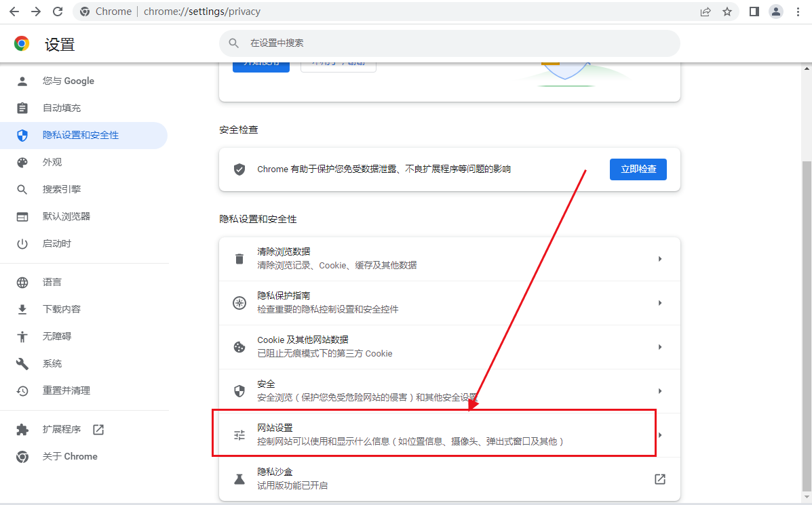This screenshot has width=812, height=505.
Task: Click the globe icon for 语言
Action: point(22,282)
